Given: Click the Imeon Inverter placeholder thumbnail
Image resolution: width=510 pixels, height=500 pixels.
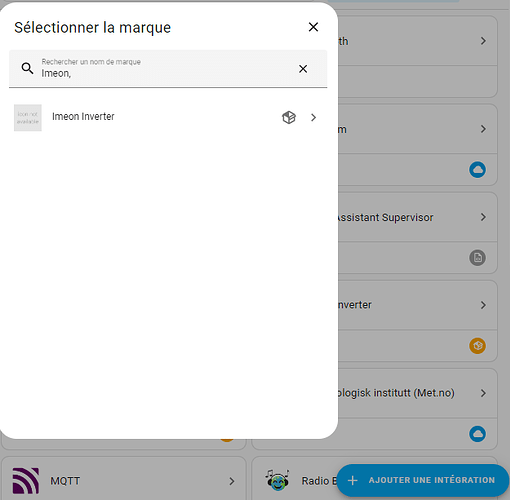Looking at the screenshot, I should click(28, 118).
